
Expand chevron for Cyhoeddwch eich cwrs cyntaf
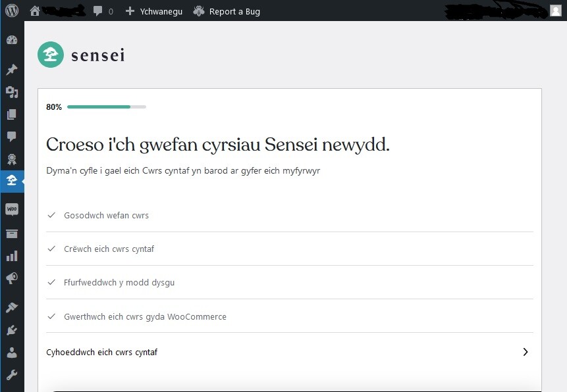tap(526, 352)
